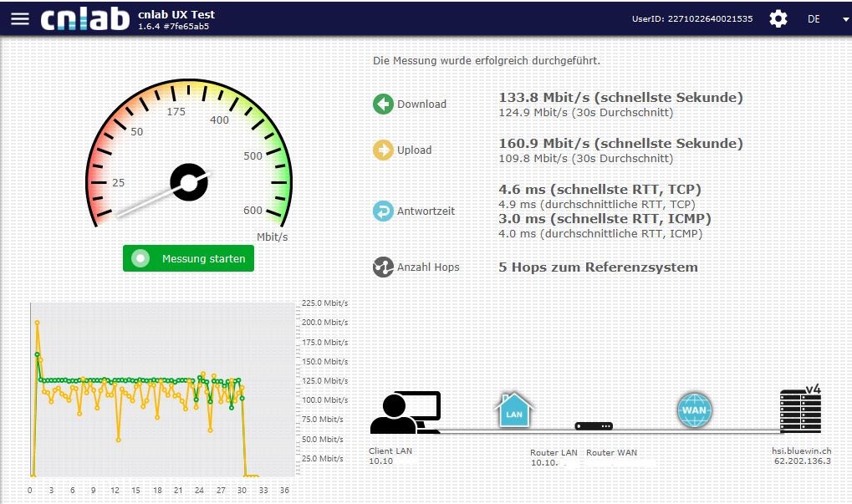Click the Messung starten button
Screen dimensions: 852x504
[x=187, y=258]
